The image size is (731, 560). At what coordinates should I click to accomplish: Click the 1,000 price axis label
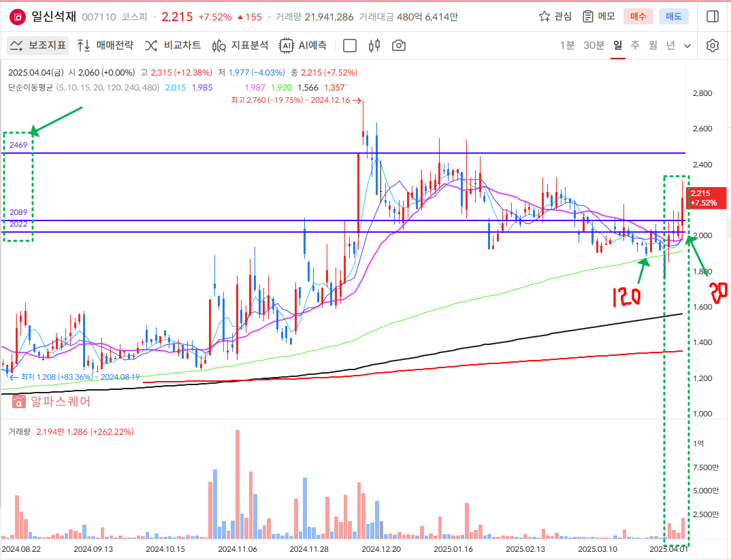pyautogui.click(x=702, y=414)
